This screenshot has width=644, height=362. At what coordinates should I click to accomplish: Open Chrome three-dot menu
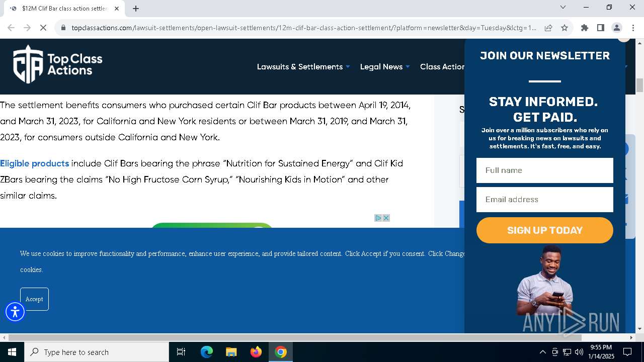633,28
